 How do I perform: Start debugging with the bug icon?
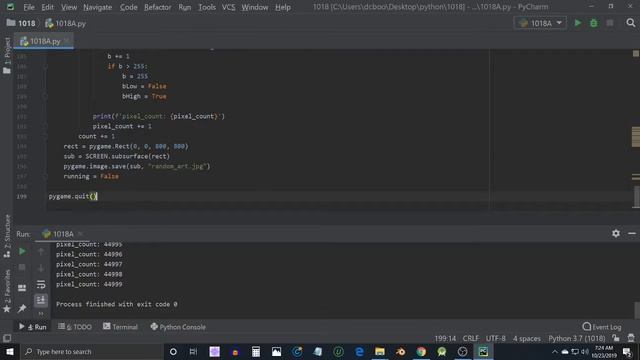click(x=593, y=23)
